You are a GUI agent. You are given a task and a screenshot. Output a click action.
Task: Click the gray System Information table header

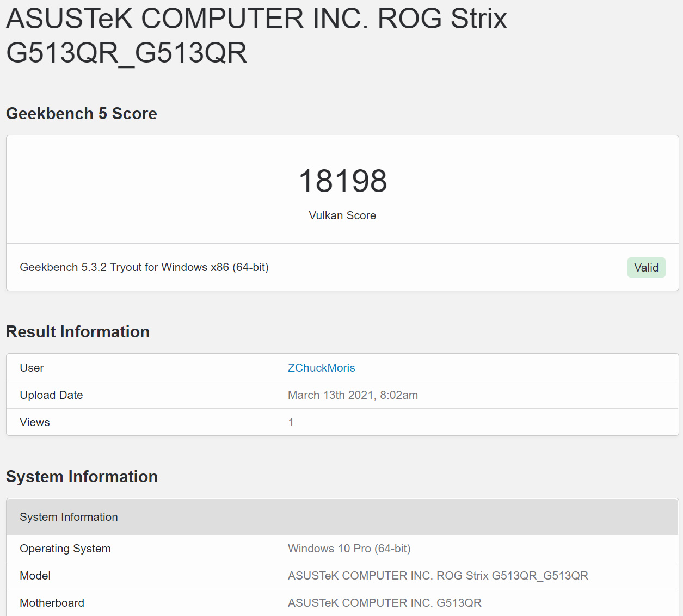point(342,517)
